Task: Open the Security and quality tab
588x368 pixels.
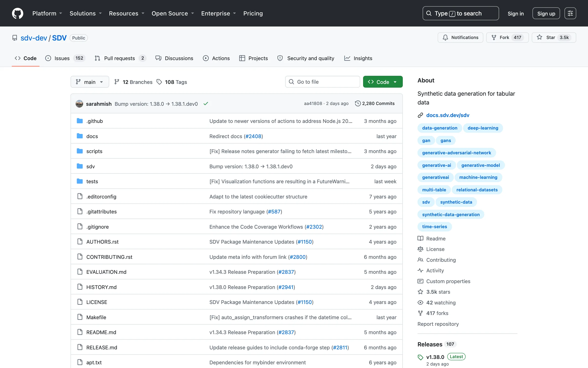Action: tap(306, 58)
